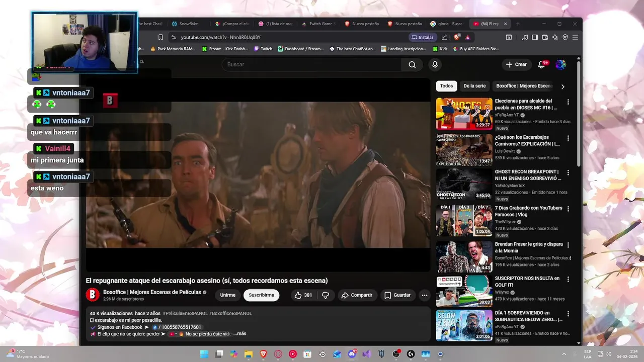Open Visual Studio from the taskbar

tap(366, 354)
